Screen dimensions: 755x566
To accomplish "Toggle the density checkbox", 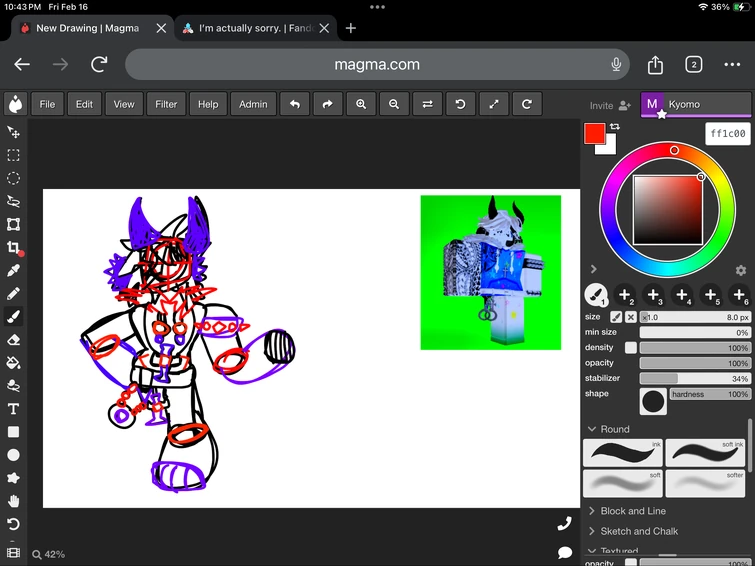I will click(631, 348).
